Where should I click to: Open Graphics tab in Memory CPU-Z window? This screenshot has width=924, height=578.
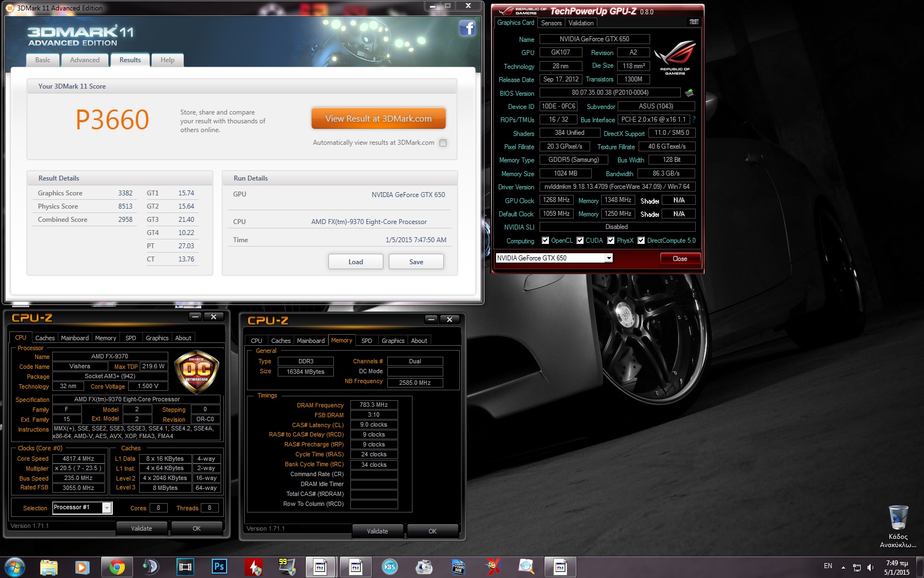pyautogui.click(x=393, y=341)
